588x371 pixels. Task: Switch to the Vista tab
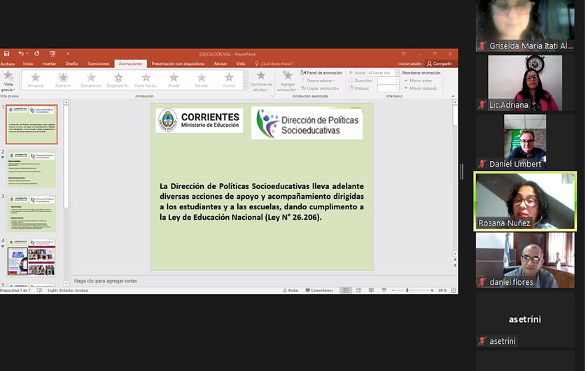coord(241,64)
